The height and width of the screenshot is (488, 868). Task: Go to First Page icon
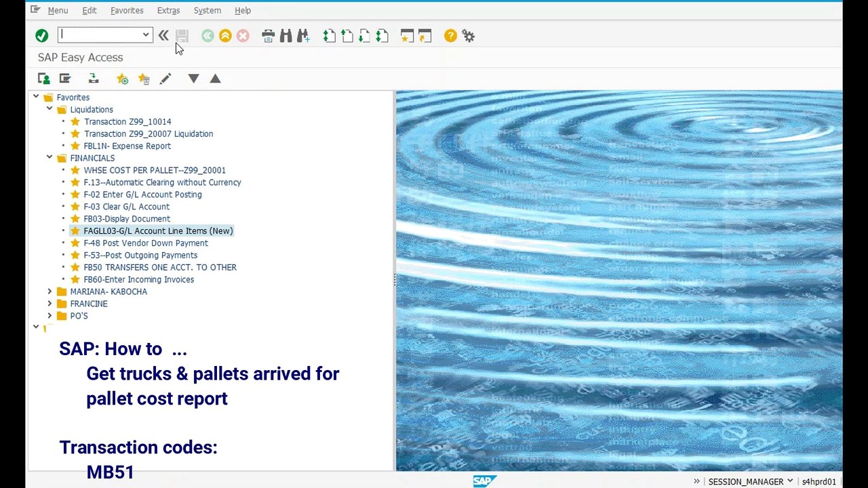tap(330, 35)
